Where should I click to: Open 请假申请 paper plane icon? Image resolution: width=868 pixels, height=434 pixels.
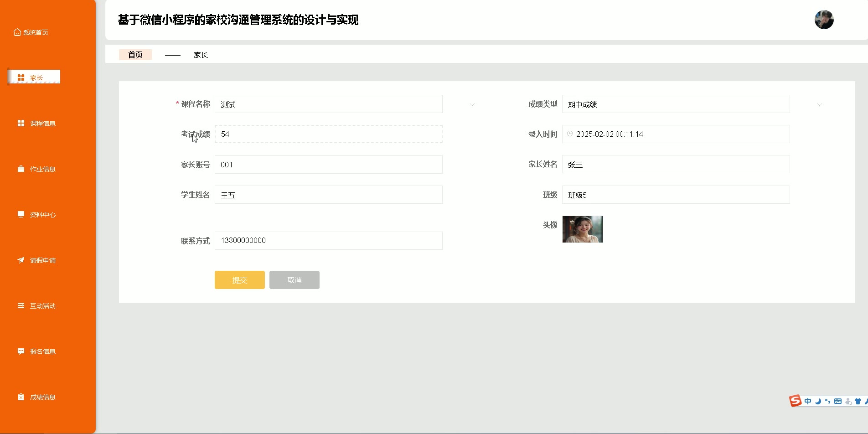tap(21, 260)
